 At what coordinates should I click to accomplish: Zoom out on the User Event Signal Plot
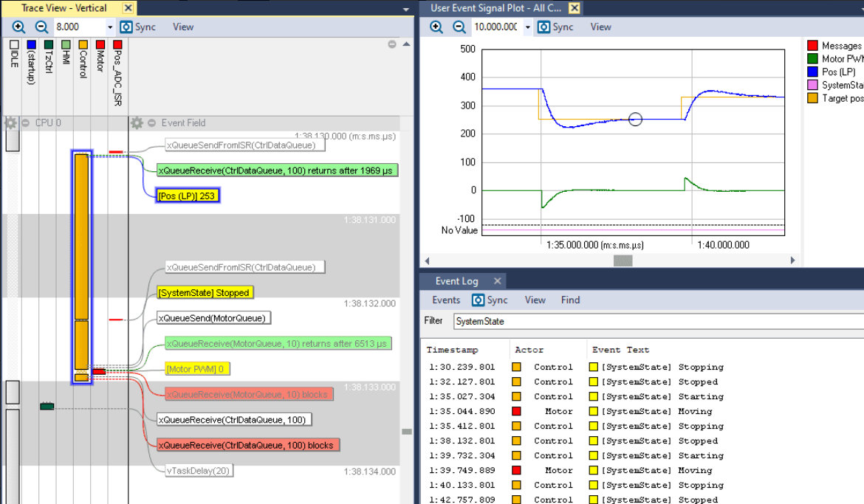coord(459,27)
